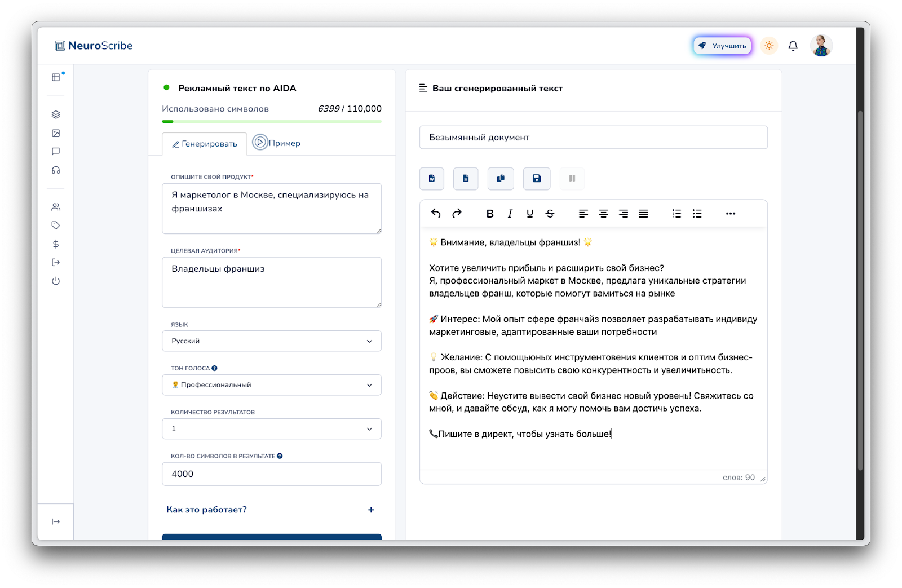Click the page vertical scrollbar

pos(860,290)
